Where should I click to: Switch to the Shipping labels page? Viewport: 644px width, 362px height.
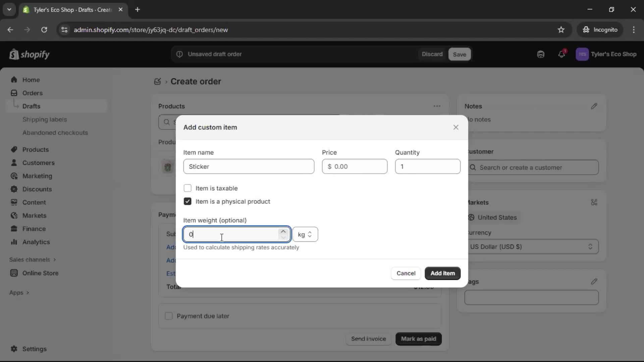point(45,119)
